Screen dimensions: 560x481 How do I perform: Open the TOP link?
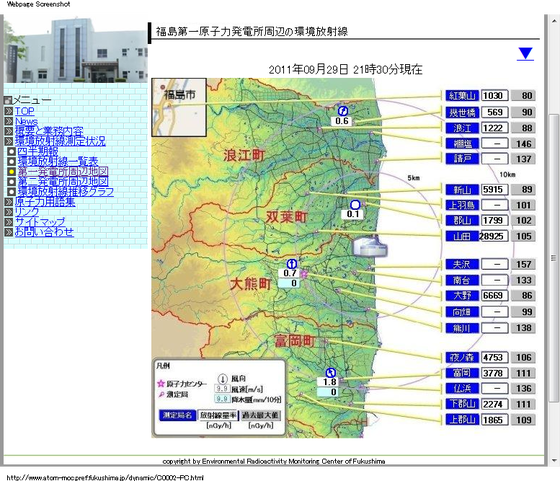tap(24, 111)
